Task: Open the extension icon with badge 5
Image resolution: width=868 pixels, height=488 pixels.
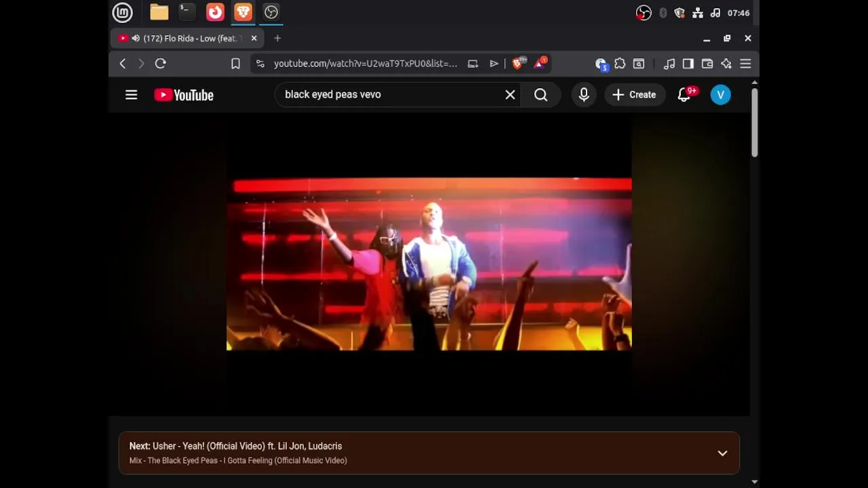Action: pos(601,64)
